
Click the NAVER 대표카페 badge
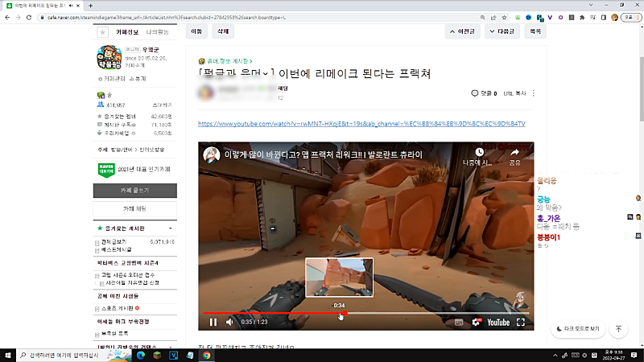[x=106, y=170]
